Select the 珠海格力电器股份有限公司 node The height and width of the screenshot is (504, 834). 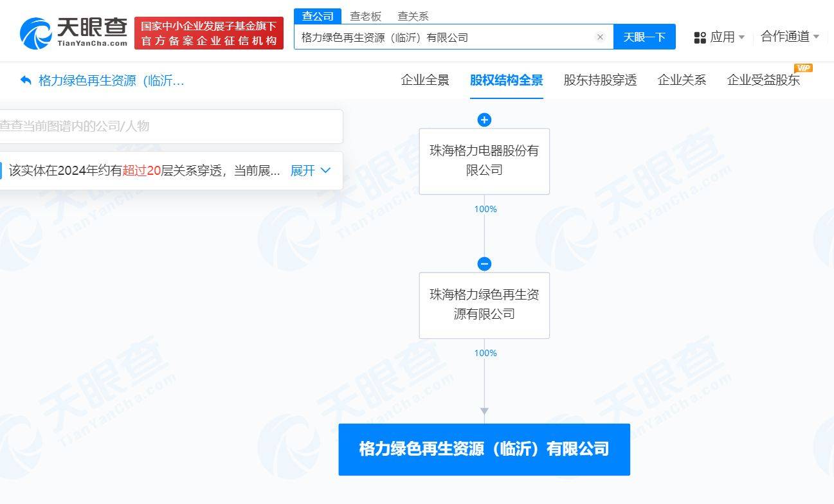pos(484,161)
